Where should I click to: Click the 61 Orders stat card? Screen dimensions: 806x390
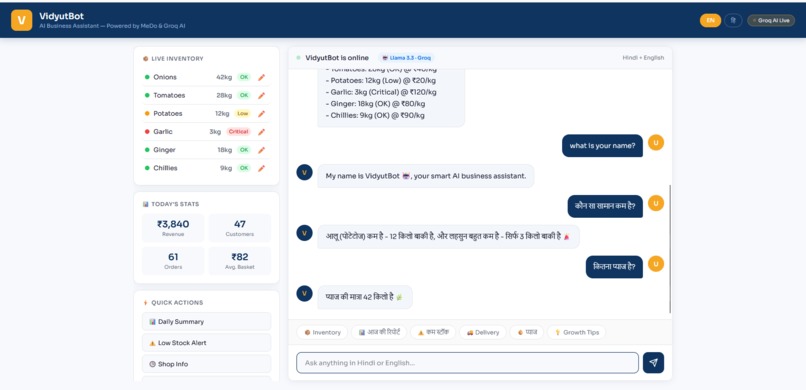coord(173,261)
